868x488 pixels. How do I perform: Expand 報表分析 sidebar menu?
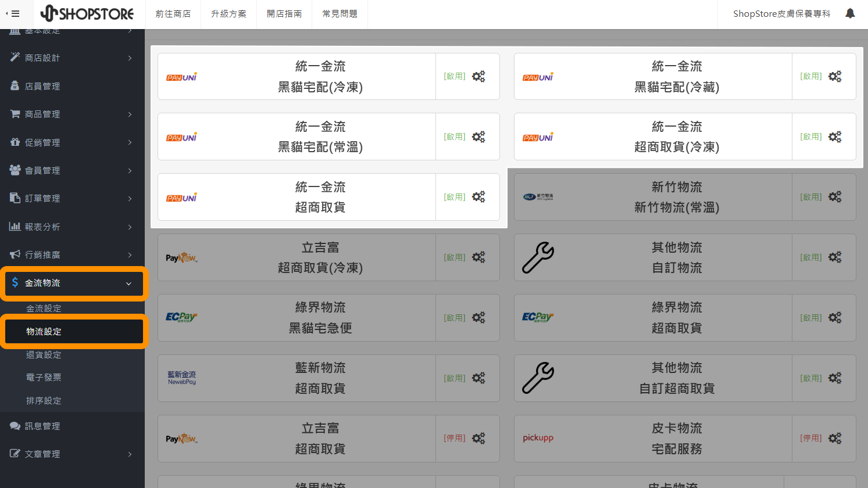[72, 227]
